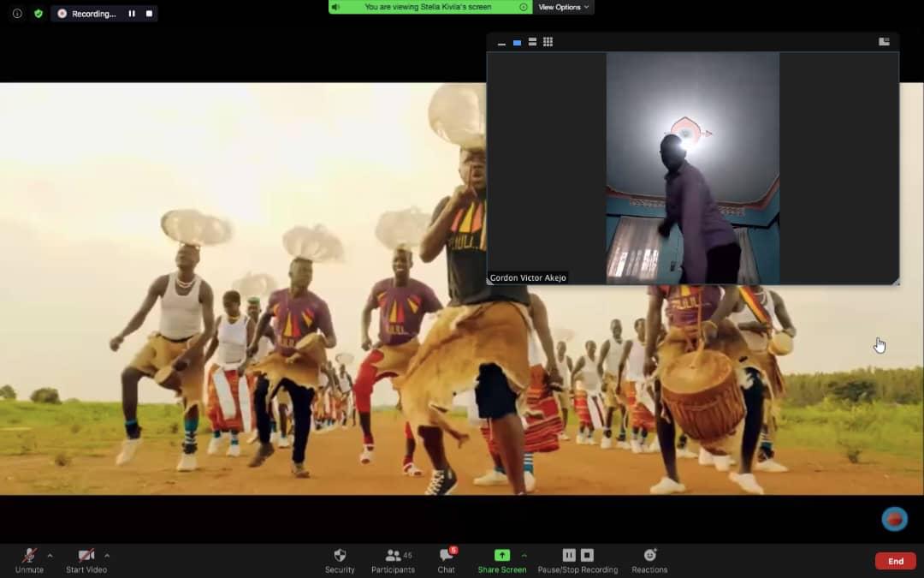This screenshot has width=924, height=578.
Task: Click the green encryption shield icon
Action: point(38,13)
